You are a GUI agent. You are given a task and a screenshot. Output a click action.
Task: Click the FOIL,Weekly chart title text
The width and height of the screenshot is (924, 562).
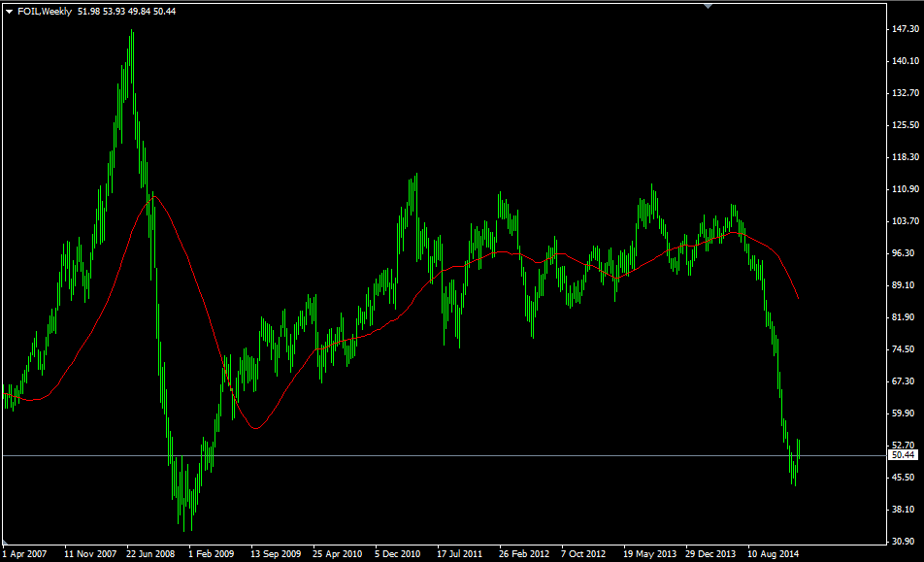(x=45, y=12)
